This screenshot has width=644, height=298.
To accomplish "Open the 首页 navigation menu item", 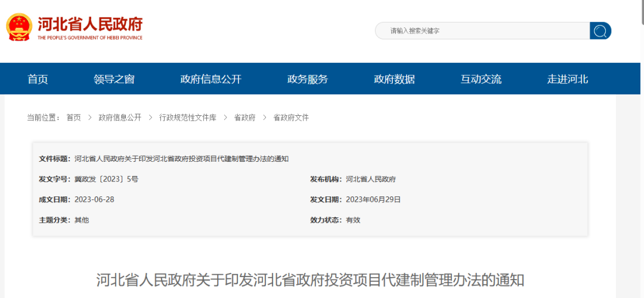I will coord(38,79).
